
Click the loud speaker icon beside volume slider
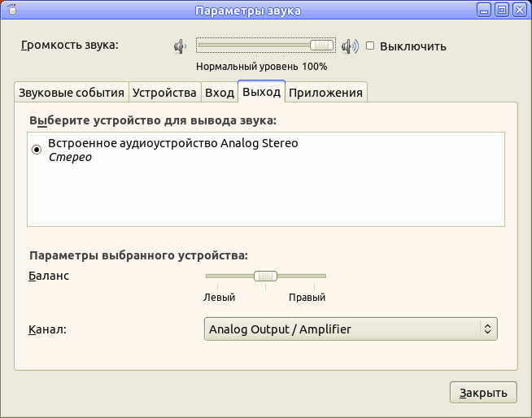(350, 46)
